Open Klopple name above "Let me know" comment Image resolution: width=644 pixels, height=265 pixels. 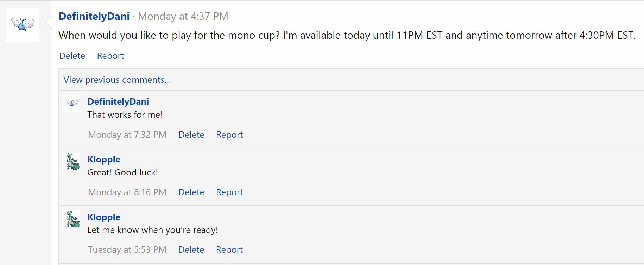tap(104, 217)
